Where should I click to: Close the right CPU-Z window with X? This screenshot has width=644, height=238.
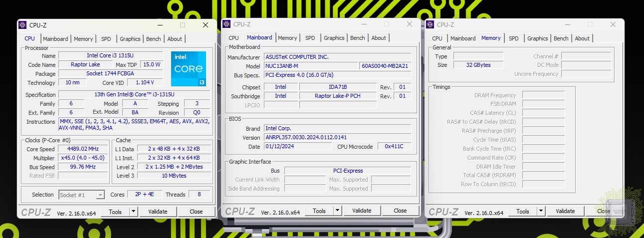tap(613, 24)
